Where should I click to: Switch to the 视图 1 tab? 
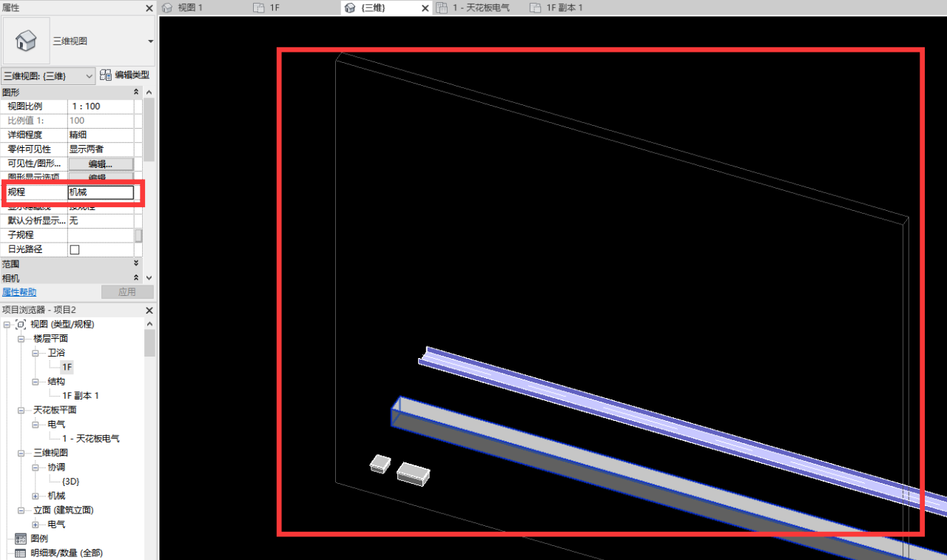(x=190, y=7)
